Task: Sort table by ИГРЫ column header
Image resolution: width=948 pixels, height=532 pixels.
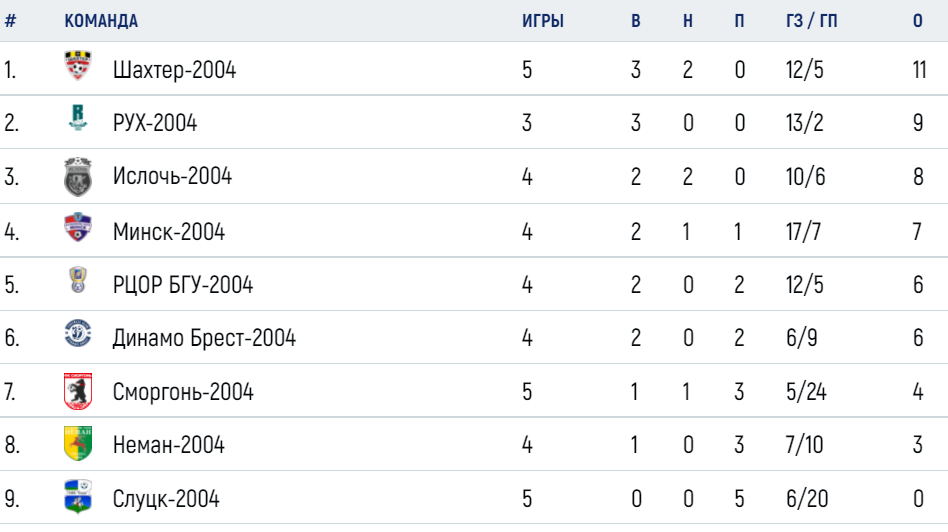Action: point(543,21)
